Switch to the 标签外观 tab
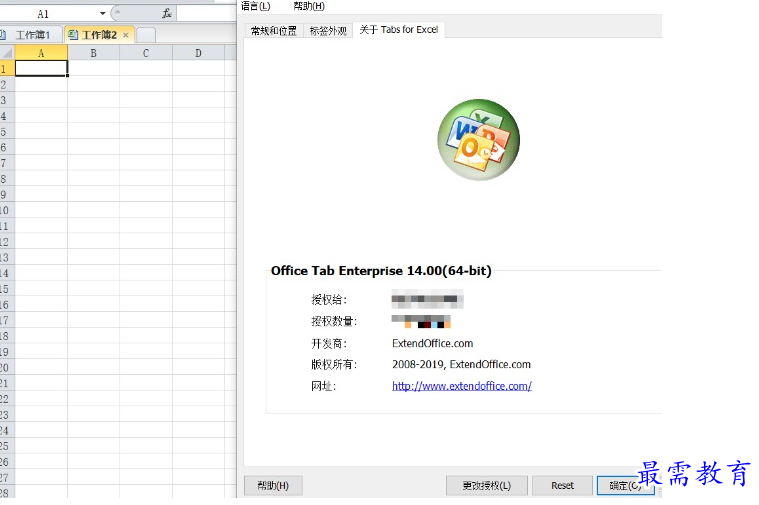The height and width of the screenshot is (505, 759). 328,31
